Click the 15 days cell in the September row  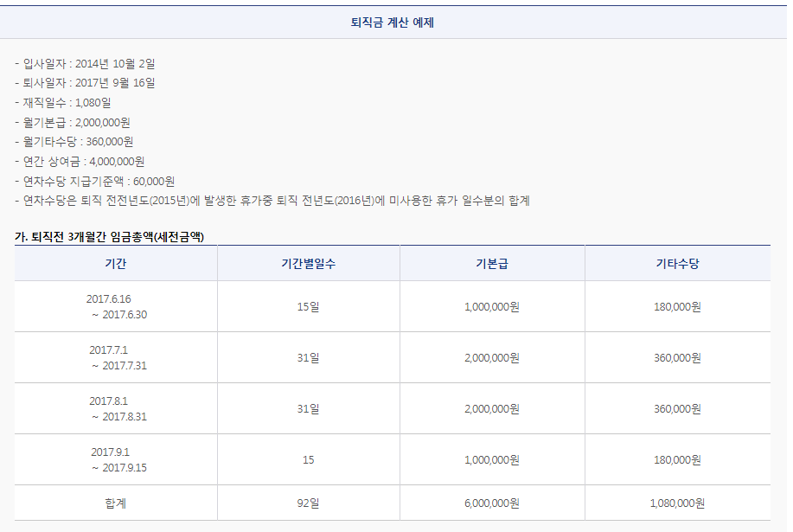(x=309, y=460)
